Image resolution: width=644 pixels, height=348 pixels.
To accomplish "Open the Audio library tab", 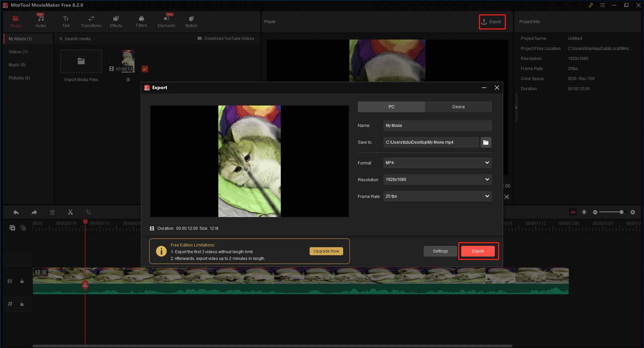I will pos(41,21).
